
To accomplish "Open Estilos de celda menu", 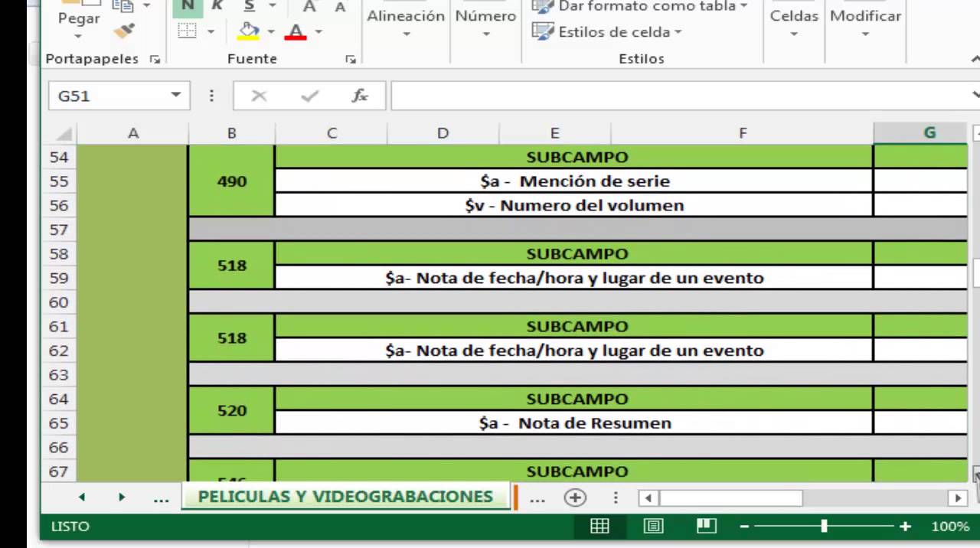I will [x=606, y=32].
